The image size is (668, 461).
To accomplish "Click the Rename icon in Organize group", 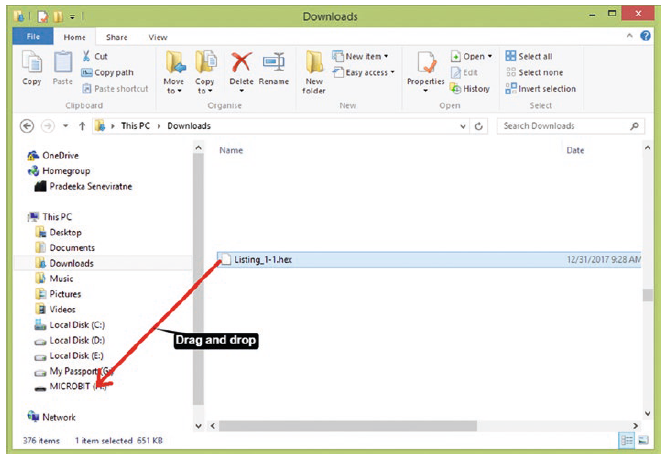I will coord(273,68).
